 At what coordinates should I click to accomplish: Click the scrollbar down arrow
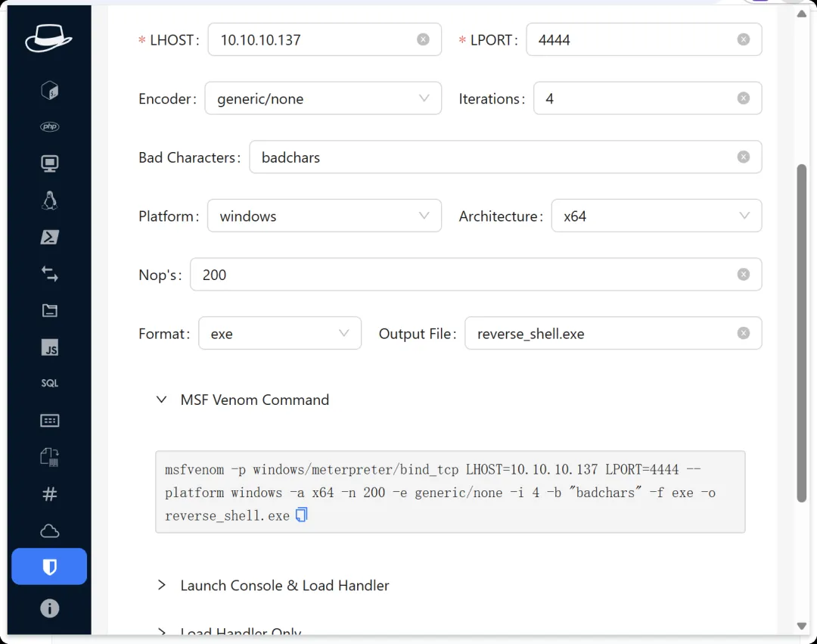click(x=801, y=626)
